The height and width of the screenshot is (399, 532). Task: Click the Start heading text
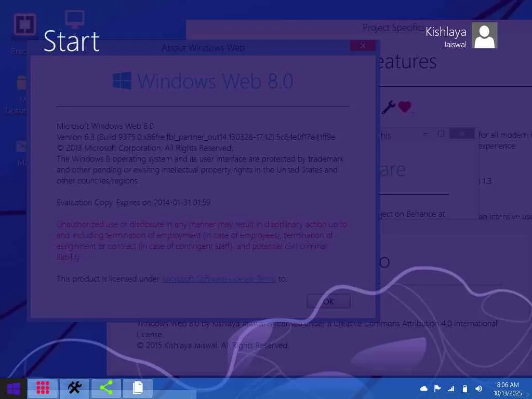click(x=72, y=42)
